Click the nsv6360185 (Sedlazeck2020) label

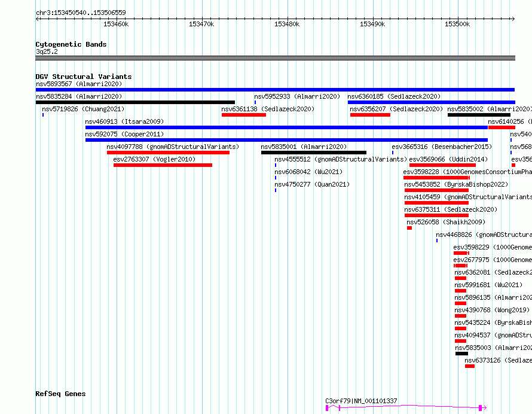pyautogui.click(x=394, y=96)
